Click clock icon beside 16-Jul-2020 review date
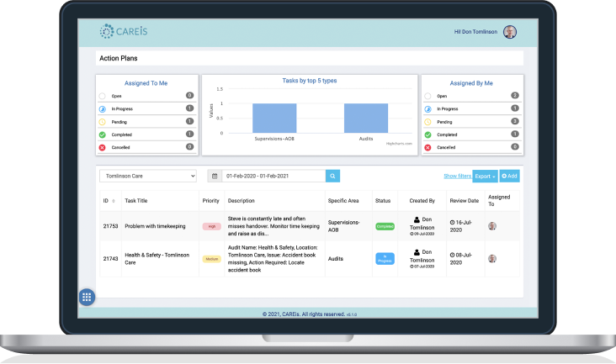Screen dimensions: 616x364 click(452, 223)
